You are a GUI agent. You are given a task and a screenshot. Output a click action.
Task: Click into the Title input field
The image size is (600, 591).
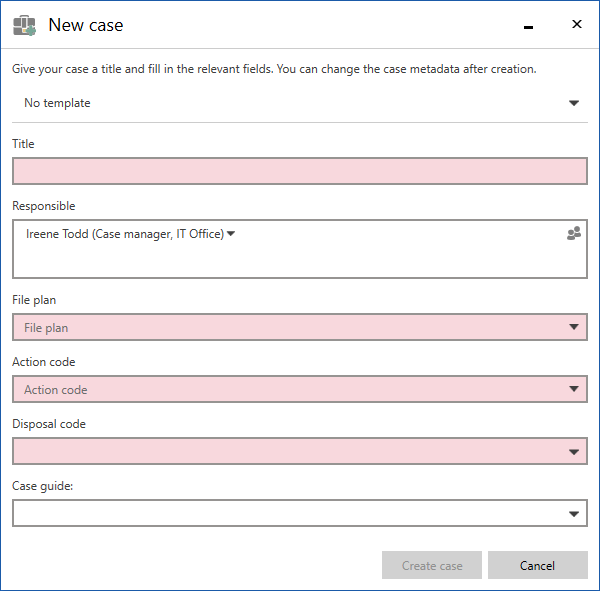(x=300, y=171)
